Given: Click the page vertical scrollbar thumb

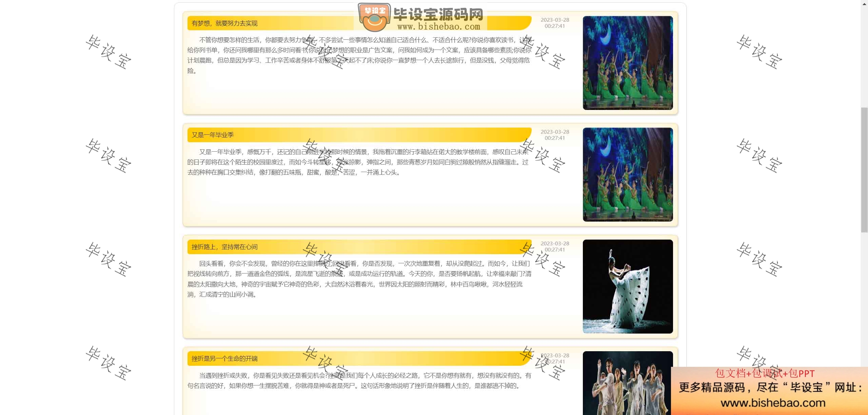Looking at the screenshot, I should (864, 170).
